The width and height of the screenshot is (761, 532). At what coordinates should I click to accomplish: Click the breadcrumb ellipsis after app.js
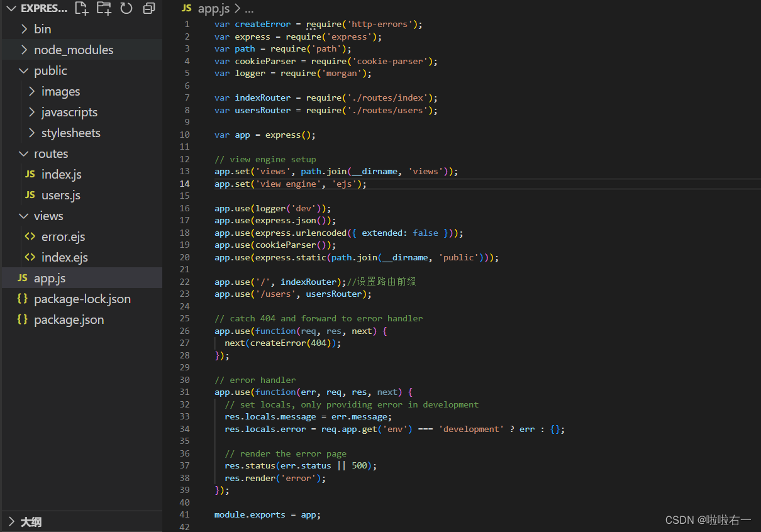249,8
